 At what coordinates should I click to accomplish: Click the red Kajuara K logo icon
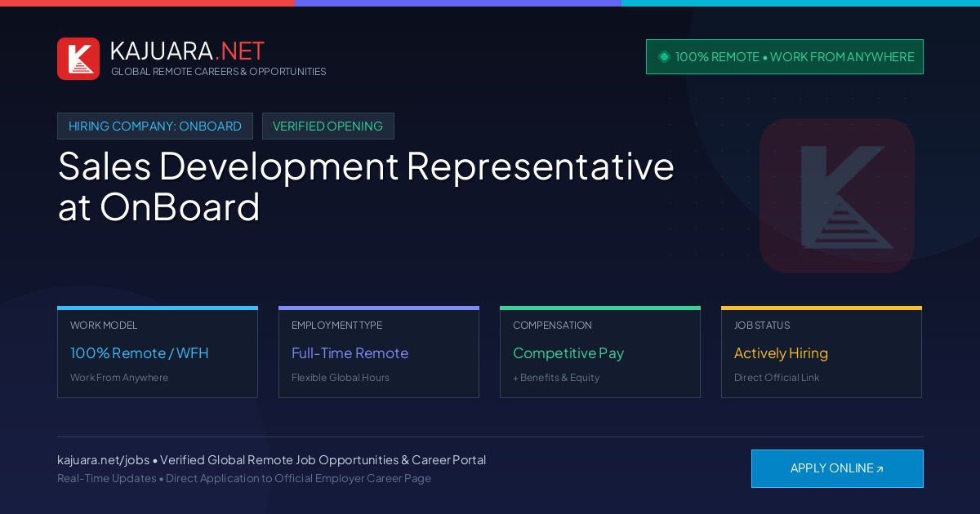click(x=78, y=59)
